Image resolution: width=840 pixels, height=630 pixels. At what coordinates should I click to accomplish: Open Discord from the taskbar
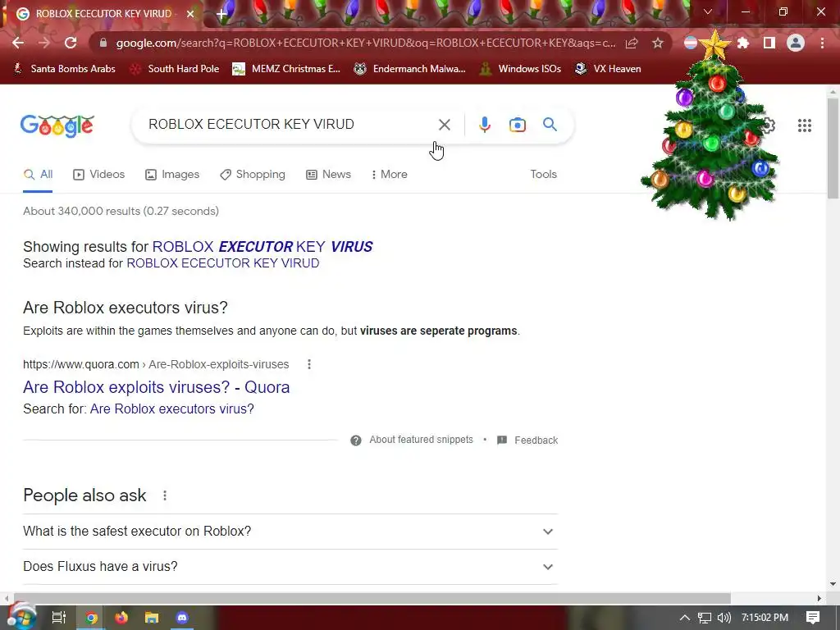(182, 618)
